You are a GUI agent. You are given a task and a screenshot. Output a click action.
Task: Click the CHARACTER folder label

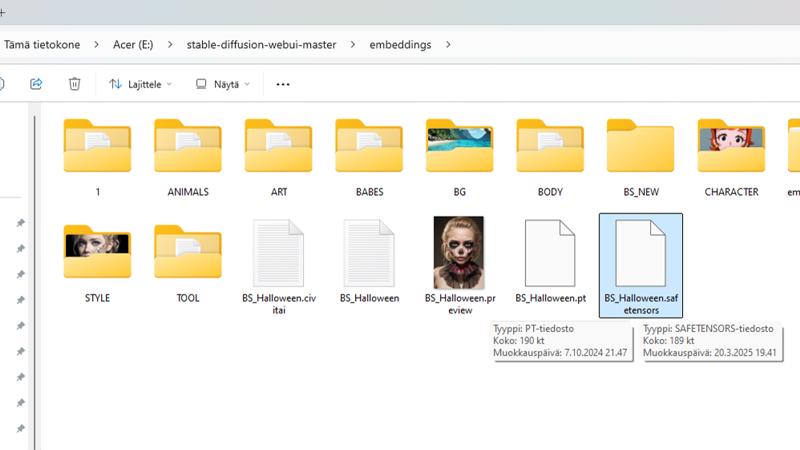point(731,192)
